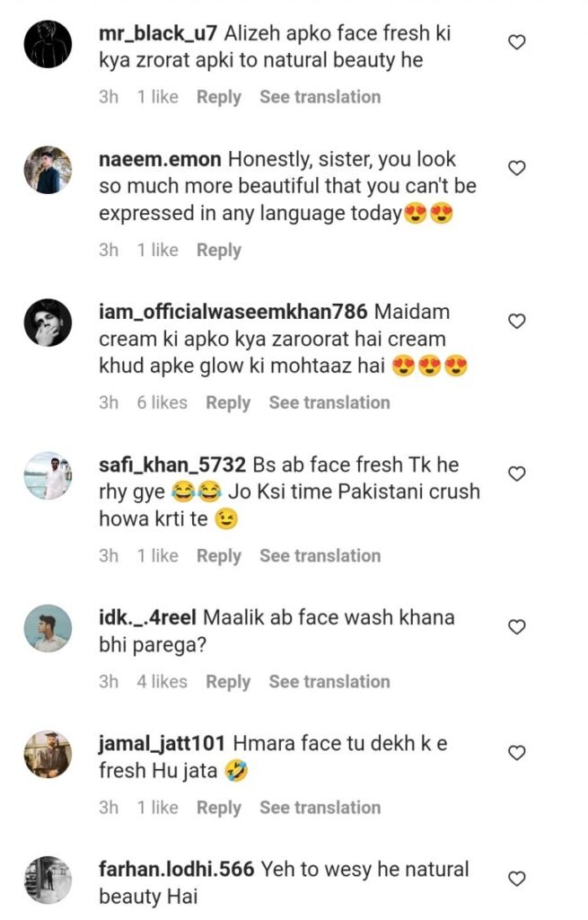This screenshot has width=588, height=920.
Task: Like mr_black_u7's comment with heart icon
Action: pos(516,42)
